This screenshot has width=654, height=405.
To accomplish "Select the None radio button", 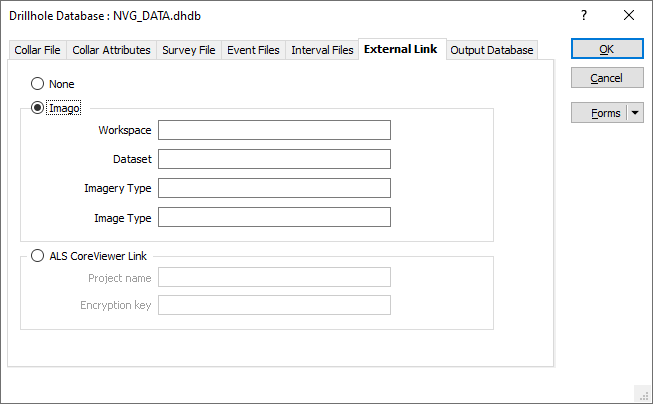I will [38, 84].
